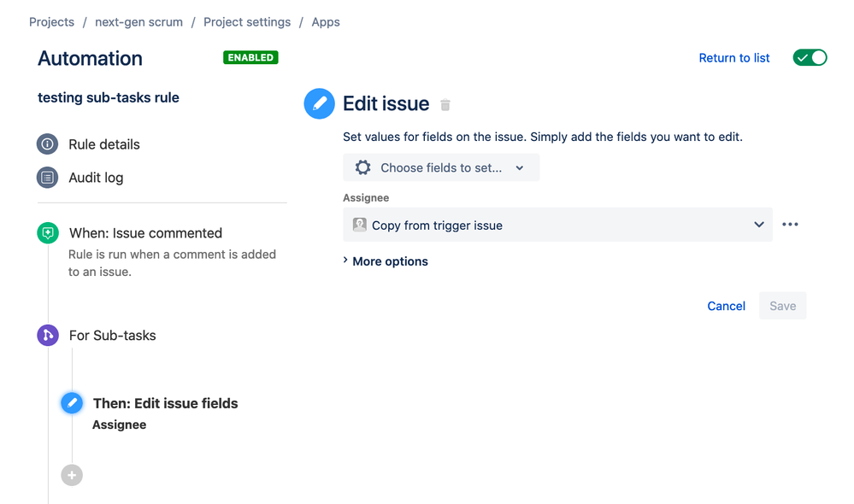This screenshot has height=504, width=854.
Task: Open the Project settings breadcrumb link
Action: pyautogui.click(x=247, y=22)
